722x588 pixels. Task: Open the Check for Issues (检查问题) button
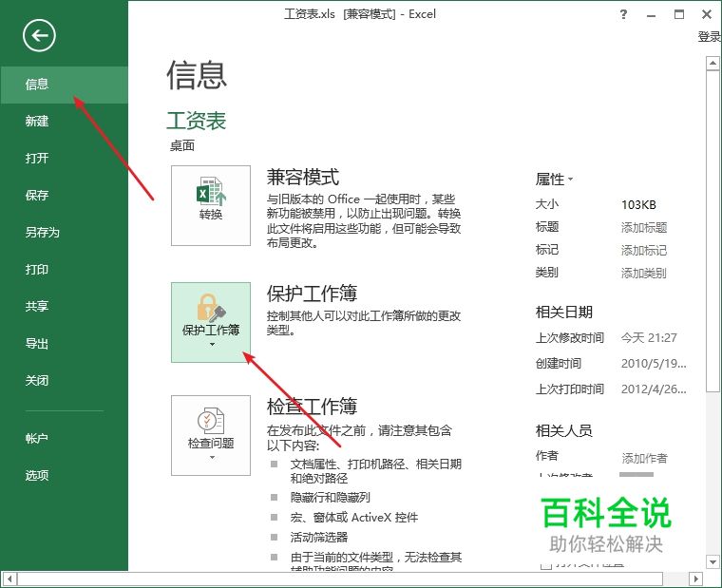click(x=211, y=435)
